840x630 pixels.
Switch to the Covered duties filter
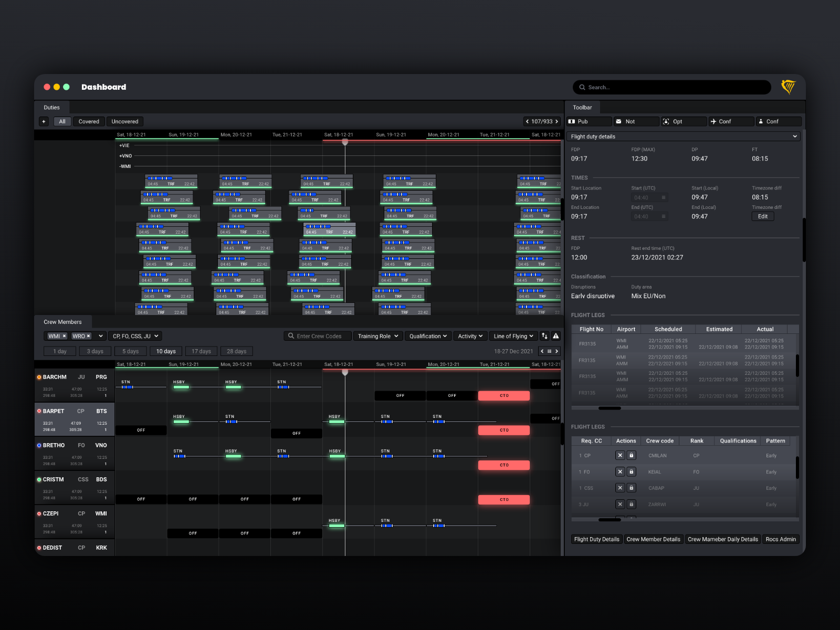click(89, 121)
